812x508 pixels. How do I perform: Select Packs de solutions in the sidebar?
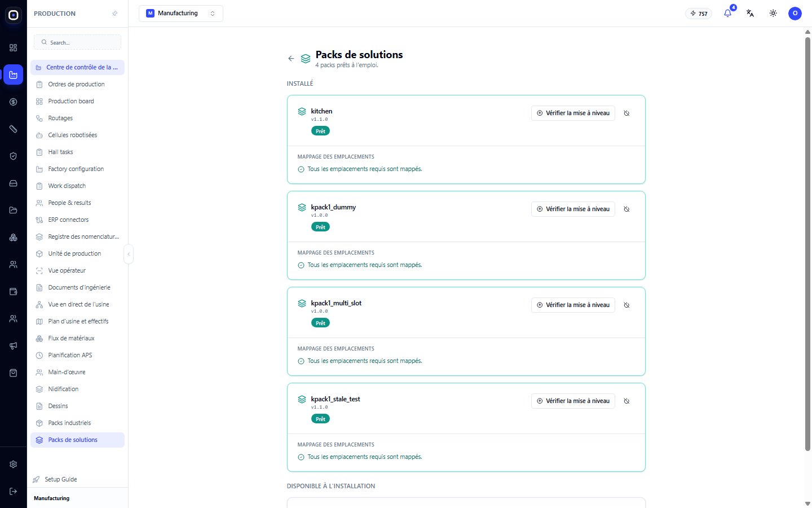click(77, 440)
